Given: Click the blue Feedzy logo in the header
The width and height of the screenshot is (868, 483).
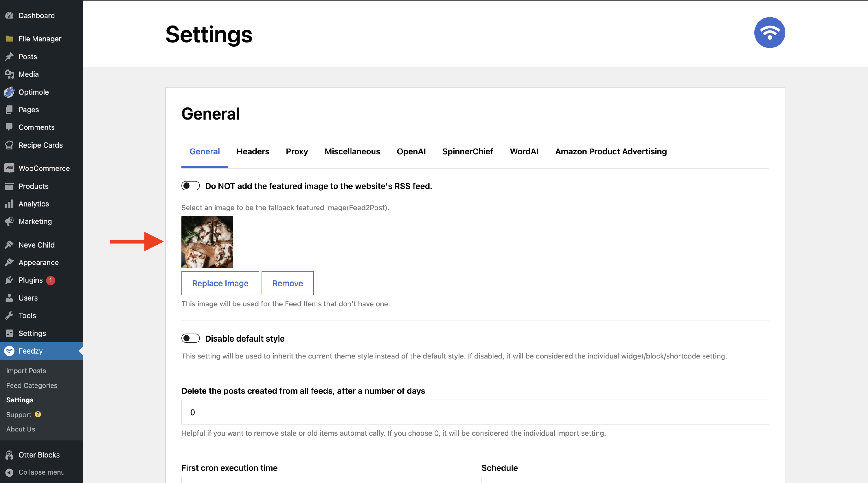Looking at the screenshot, I should 769,33.
